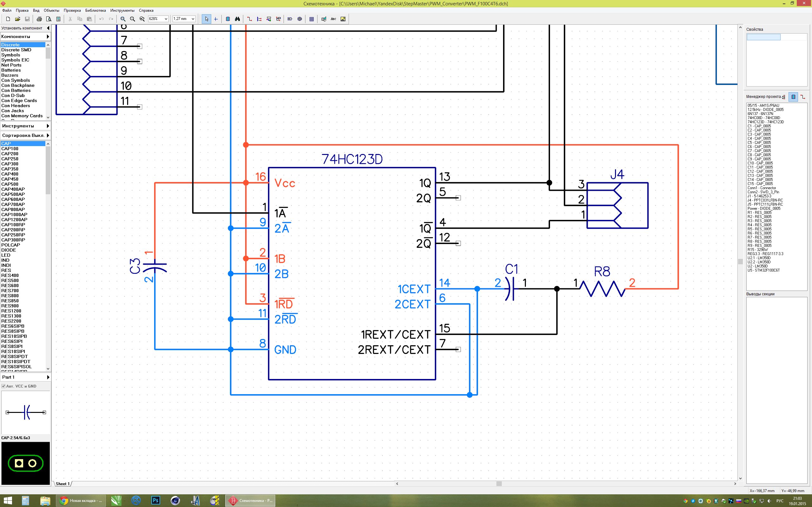812x507 pixels.
Task: Open the 628% zoom dropdown
Action: pos(166,19)
